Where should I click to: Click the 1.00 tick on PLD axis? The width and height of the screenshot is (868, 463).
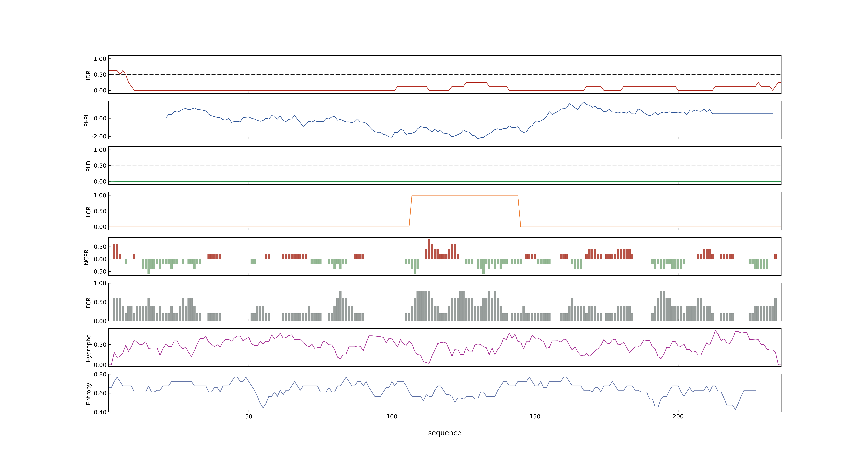(100, 150)
